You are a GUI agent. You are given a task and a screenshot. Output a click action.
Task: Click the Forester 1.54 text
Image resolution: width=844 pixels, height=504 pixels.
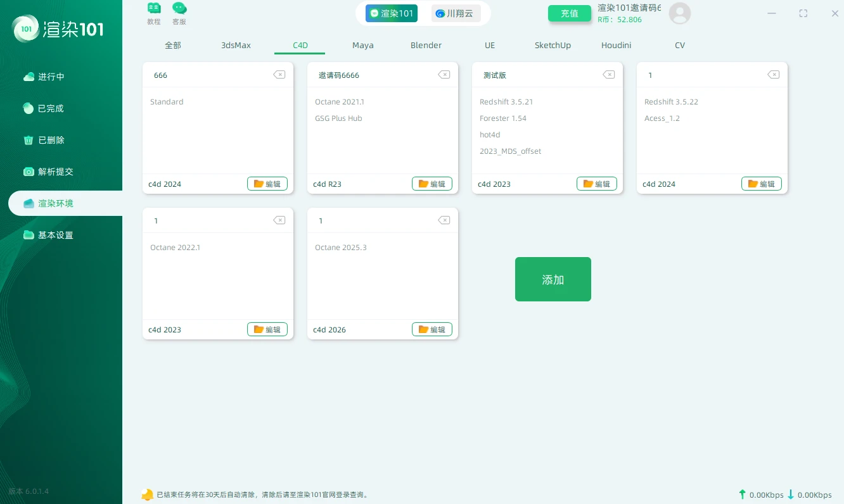click(x=503, y=118)
